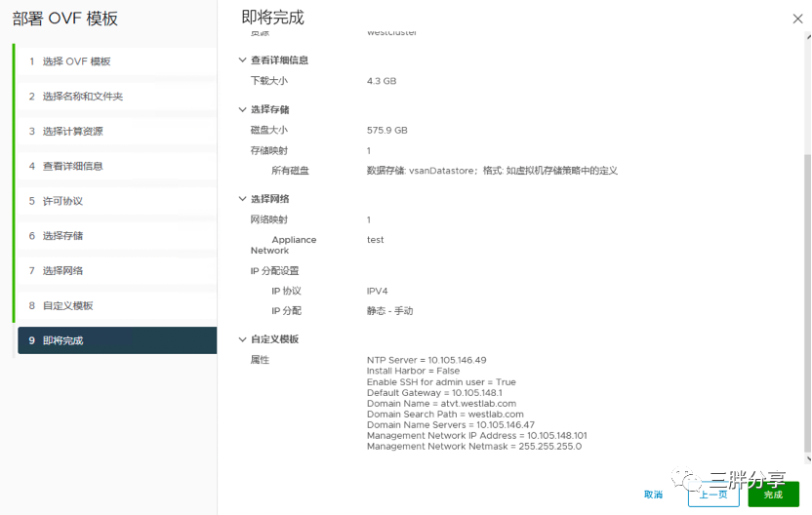Screen dimensions: 812x515
Task: Click the IP 协议 label
Action: [x=286, y=292]
